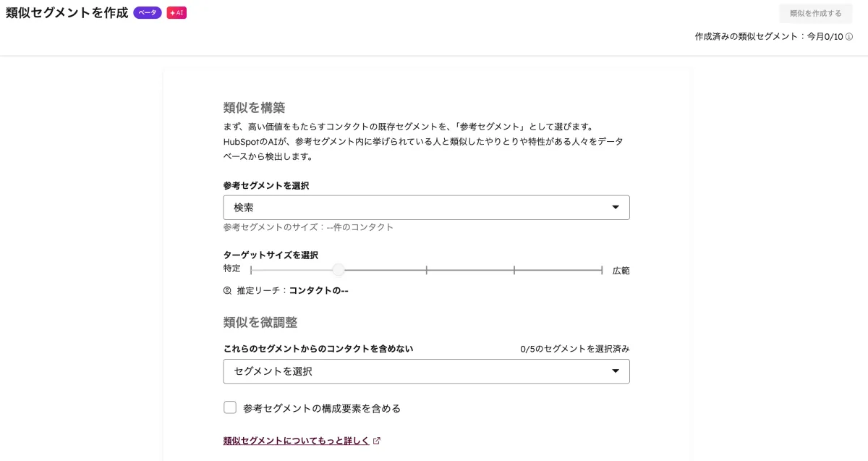Open 類似セグメントについてもっと詳しく link

coord(295,440)
